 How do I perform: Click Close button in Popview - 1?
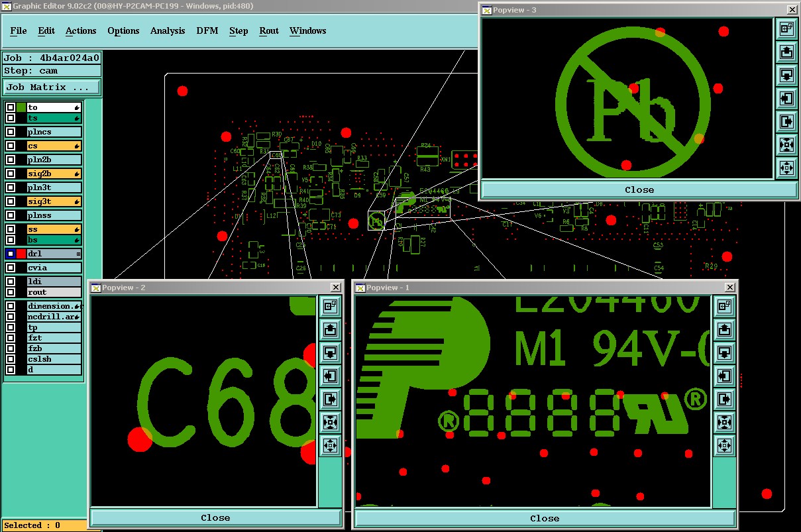tap(545, 518)
